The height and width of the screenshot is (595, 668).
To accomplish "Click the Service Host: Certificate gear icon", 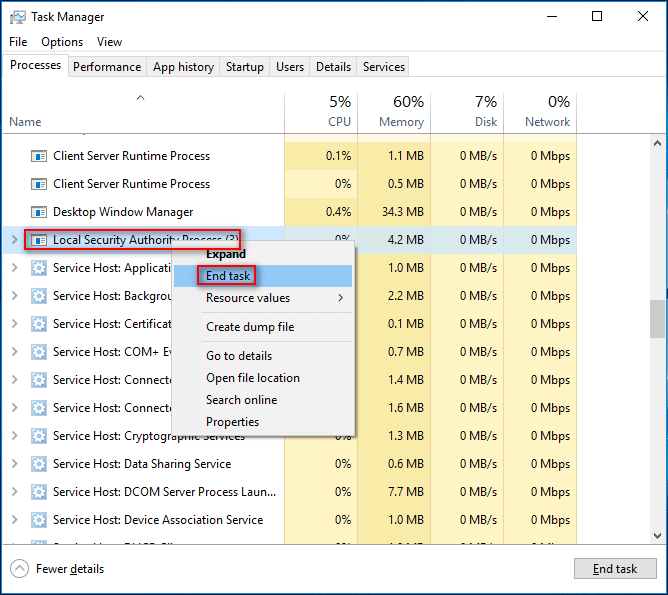I will point(39,324).
